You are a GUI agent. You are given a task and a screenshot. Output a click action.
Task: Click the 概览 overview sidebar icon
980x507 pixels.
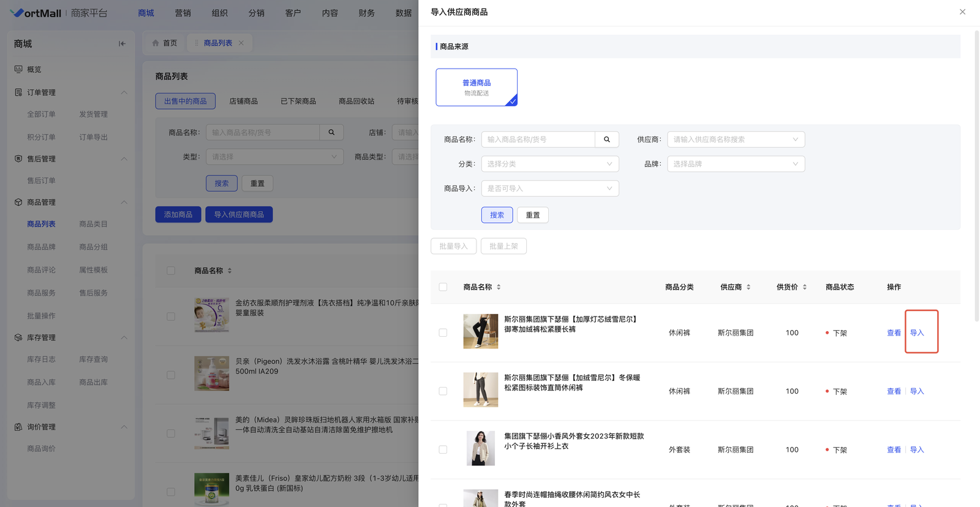pos(18,69)
